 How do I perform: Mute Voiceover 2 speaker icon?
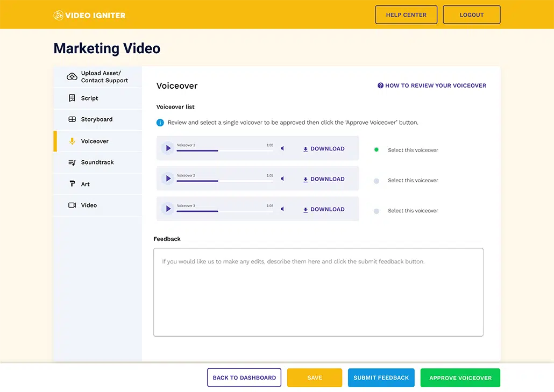282,179
